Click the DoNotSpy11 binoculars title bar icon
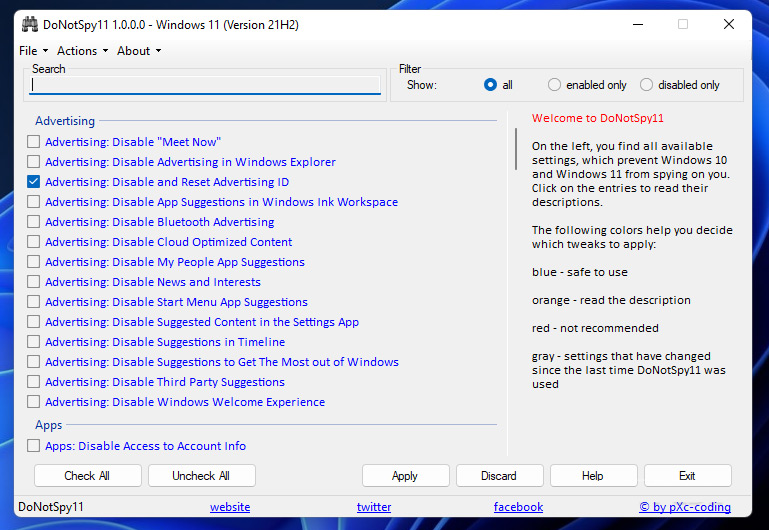Image resolution: width=769 pixels, height=530 pixels. coord(30,25)
